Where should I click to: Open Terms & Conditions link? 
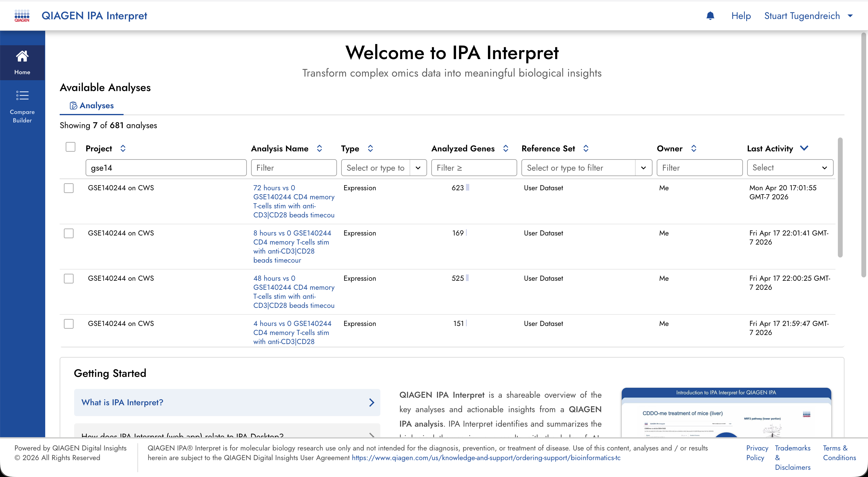click(839, 453)
